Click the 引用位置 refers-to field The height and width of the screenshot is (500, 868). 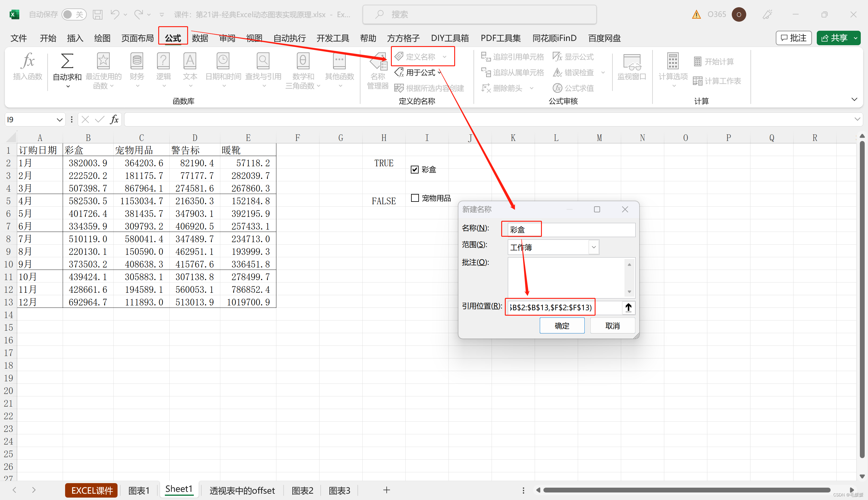[565, 307]
